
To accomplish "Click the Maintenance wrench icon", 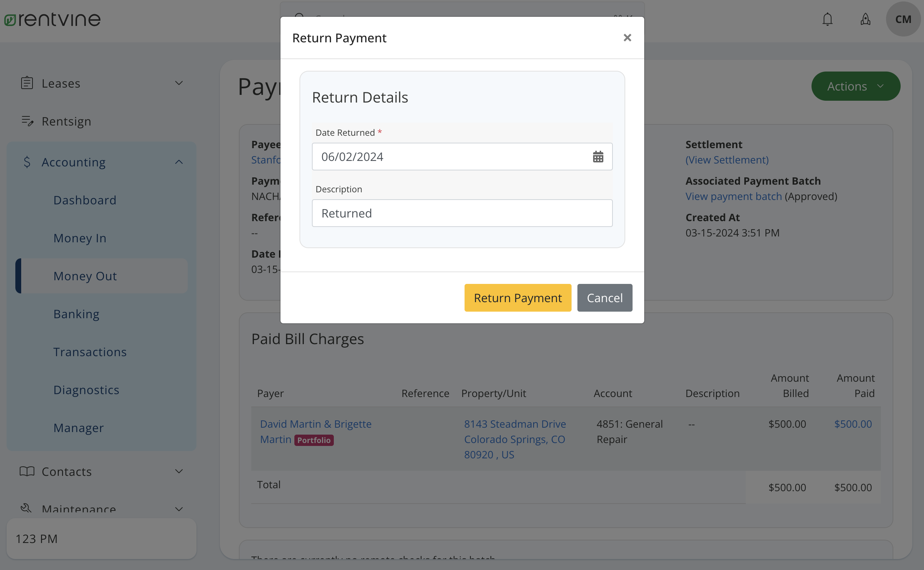I will click(x=26, y=508).
